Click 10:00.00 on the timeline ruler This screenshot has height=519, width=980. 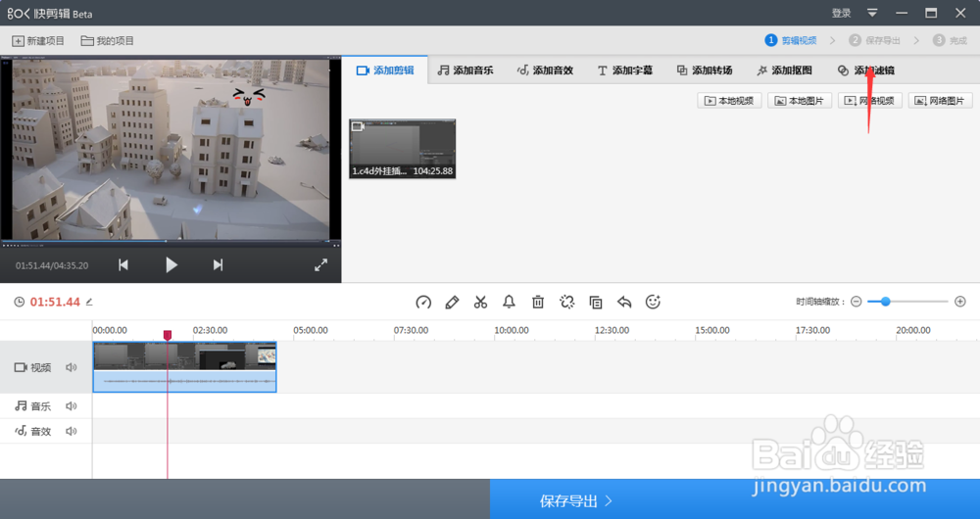(x=512, y=330)
